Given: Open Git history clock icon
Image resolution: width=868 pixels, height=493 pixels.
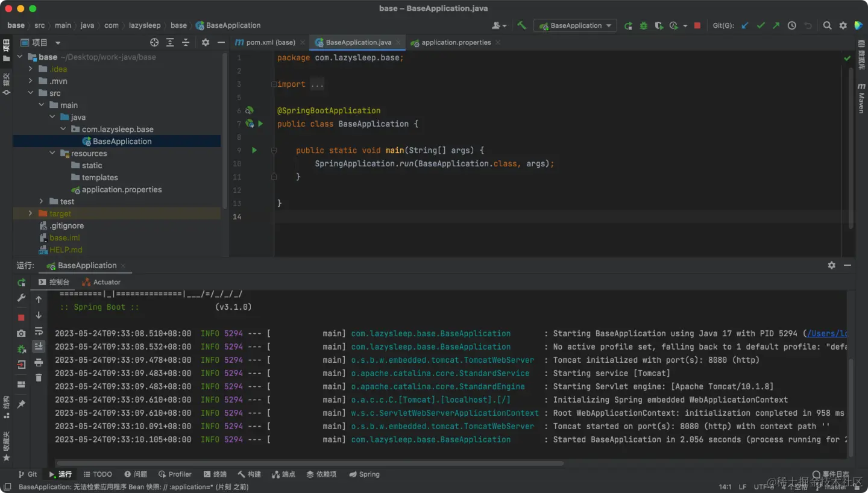Looking at the screenshot, I should [792, 26].
